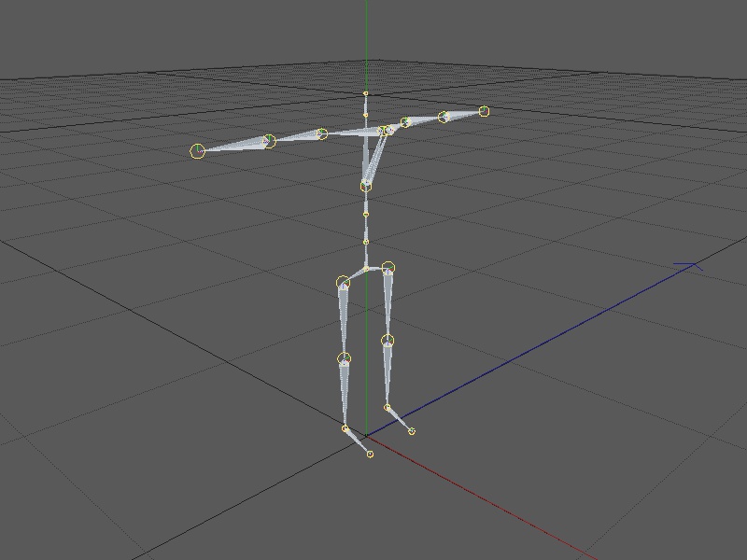Select the toe-tip joint of the viewer's-right foot
The height and width of the screenshot is (560, 747).
click(x=412, y=431)
